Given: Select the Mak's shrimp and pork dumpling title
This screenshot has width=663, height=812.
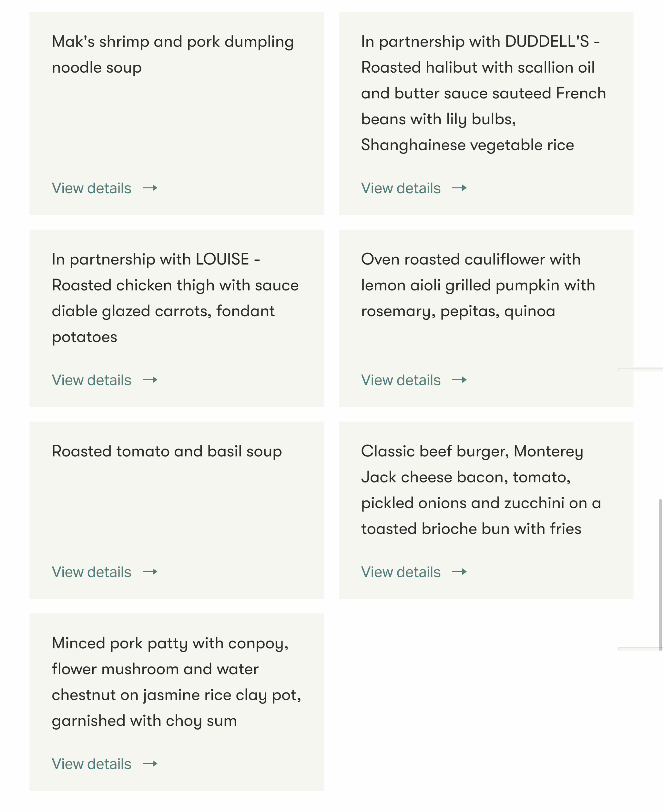Looking at the screenshot, I should (172, 54).
